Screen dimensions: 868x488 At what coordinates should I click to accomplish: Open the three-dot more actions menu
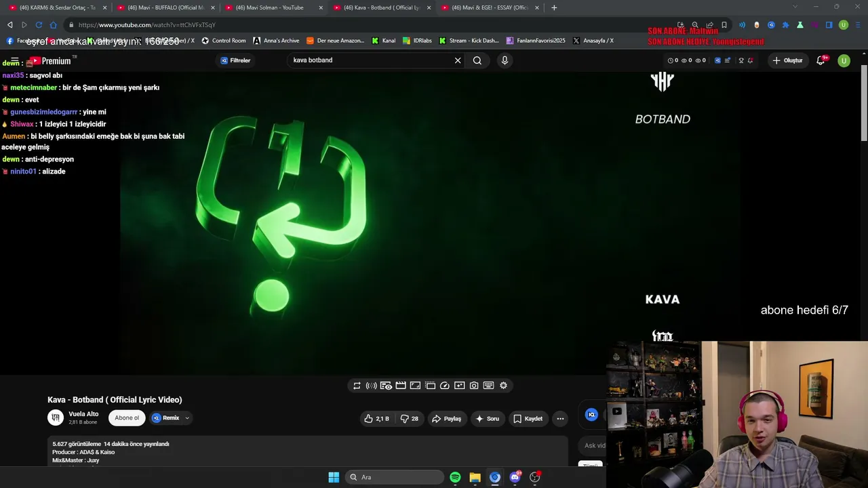click(x=560, y=418)
